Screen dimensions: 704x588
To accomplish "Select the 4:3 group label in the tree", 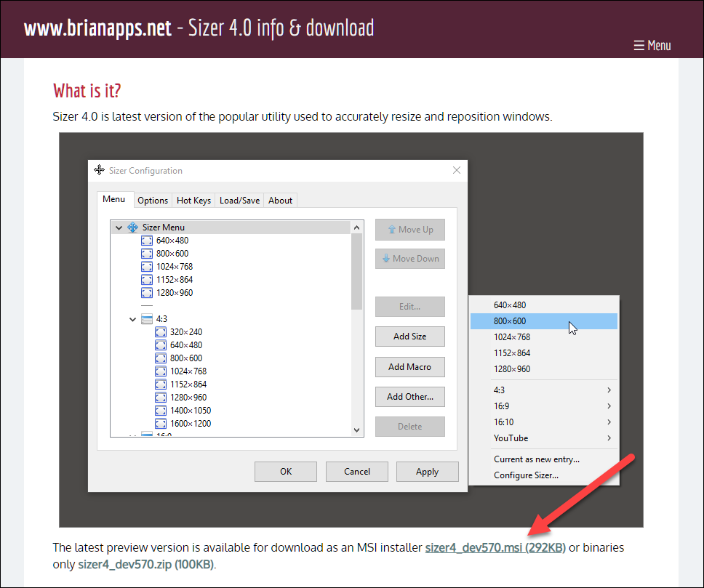I will 161,318.
